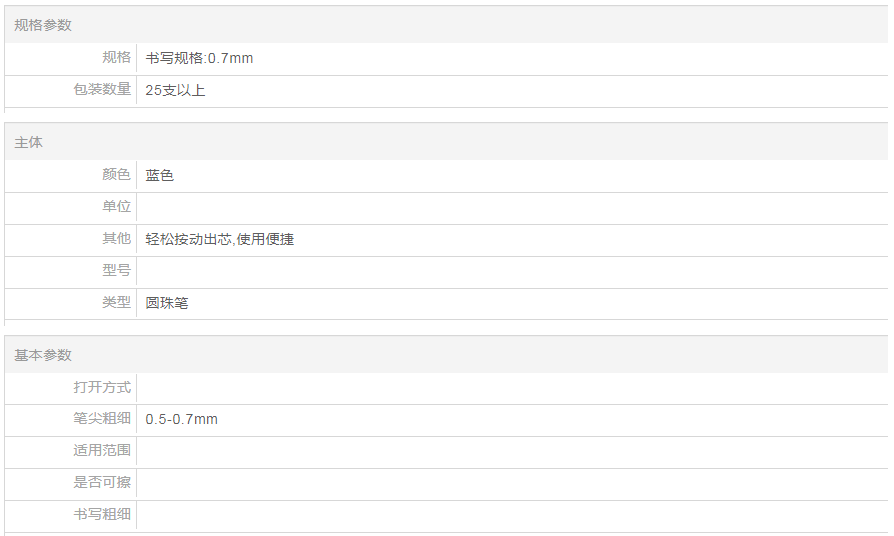Click the 笔尖粗细 row label
This screenshot has height=536, width=894.
102,419
